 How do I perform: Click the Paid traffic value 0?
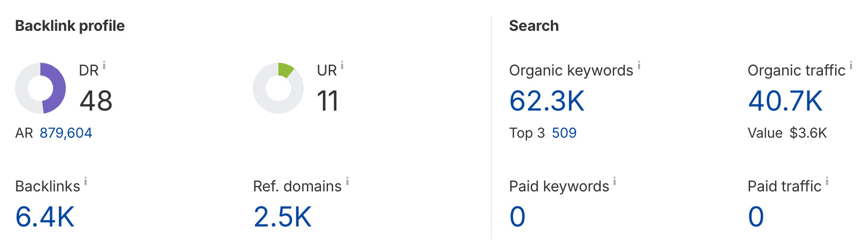(x=756, y=217)
